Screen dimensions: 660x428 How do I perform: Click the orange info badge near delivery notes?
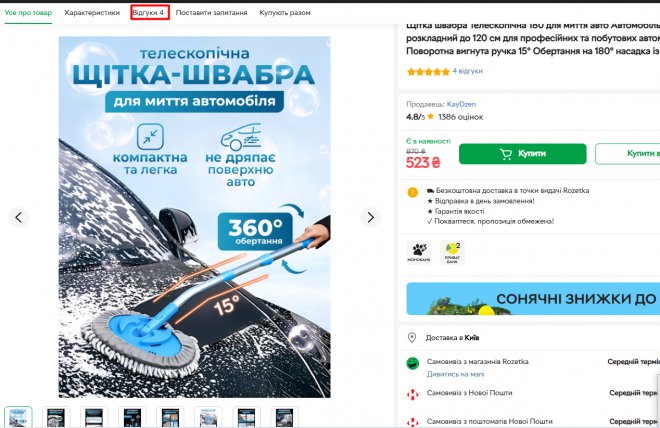click(412, 192)
